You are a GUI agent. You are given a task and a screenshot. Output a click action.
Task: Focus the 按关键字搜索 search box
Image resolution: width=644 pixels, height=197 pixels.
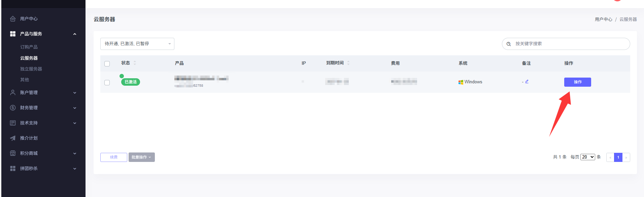[569, 44]
